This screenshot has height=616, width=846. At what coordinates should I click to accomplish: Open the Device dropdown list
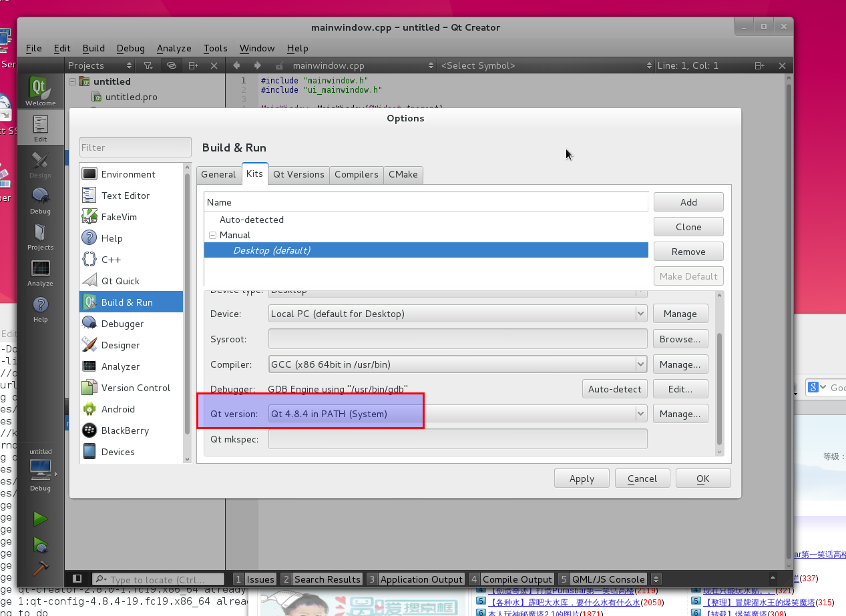(457, 314)
